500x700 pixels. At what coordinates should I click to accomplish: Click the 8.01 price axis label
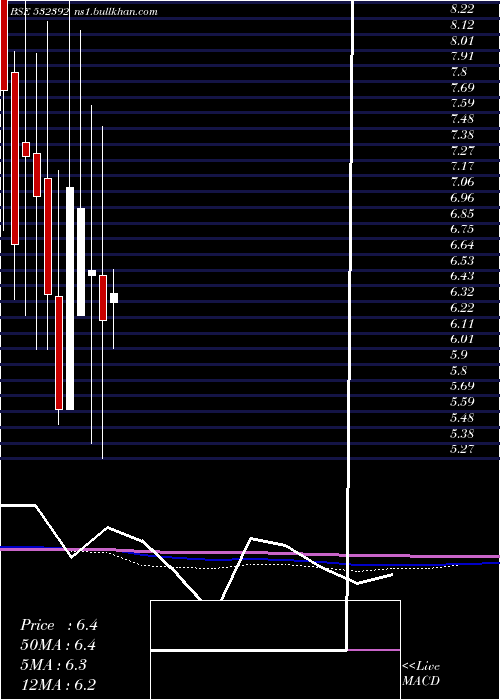point(462,41)
